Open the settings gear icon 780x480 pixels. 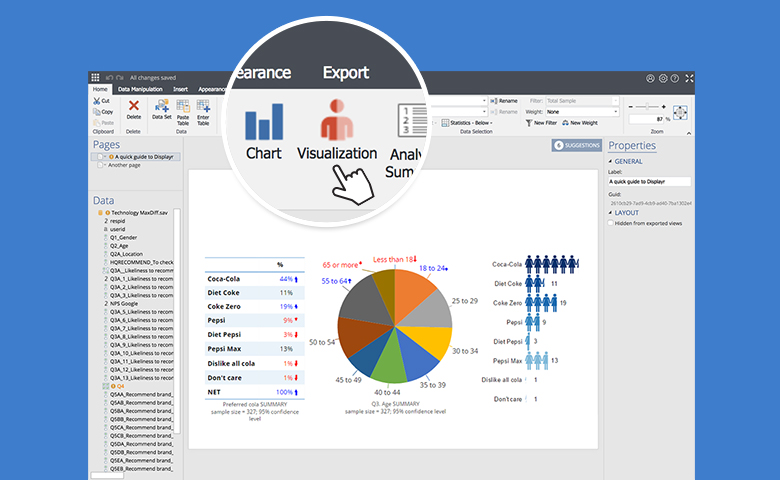click(663, 78)
